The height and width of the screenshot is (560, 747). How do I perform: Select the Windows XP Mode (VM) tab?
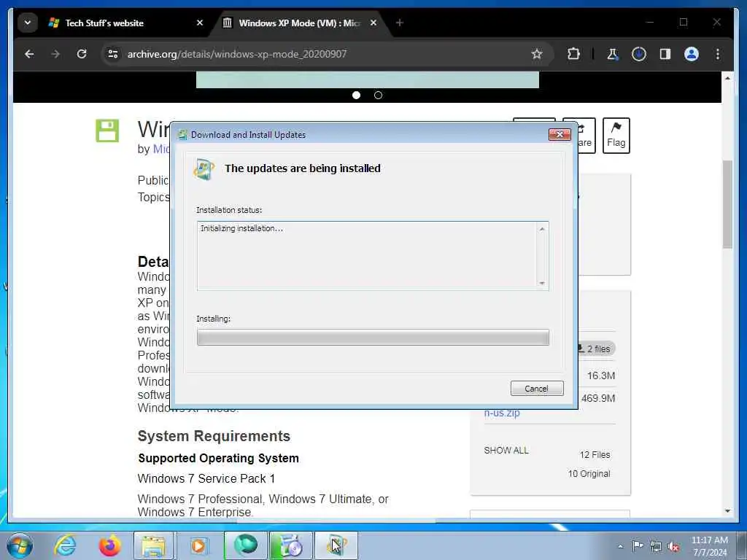tap(299, 23)
